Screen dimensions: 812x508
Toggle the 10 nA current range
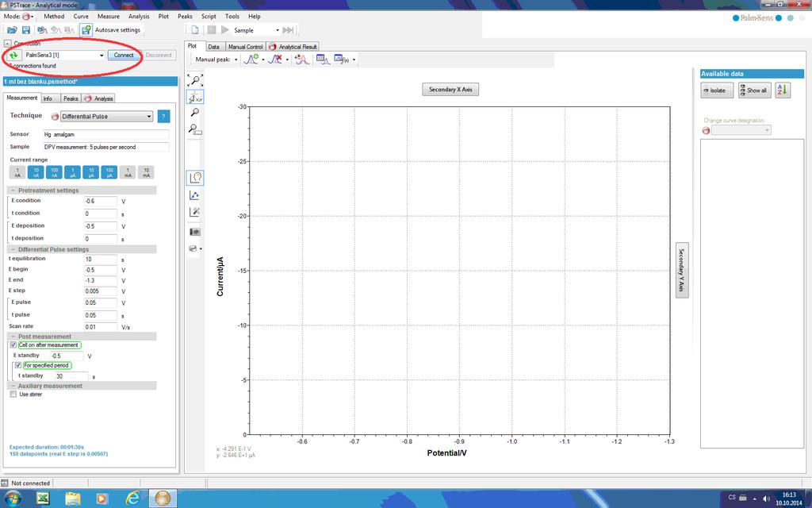click(36, 172)
